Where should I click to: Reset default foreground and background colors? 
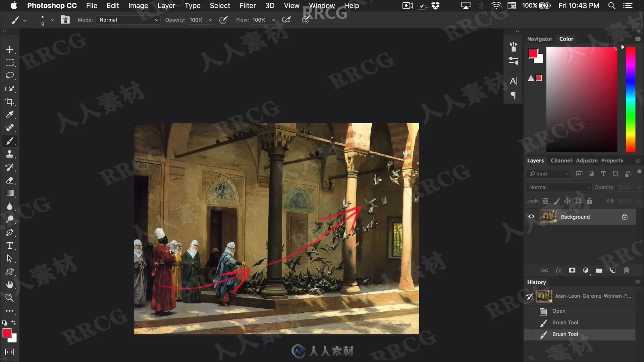tap(5, 323)
